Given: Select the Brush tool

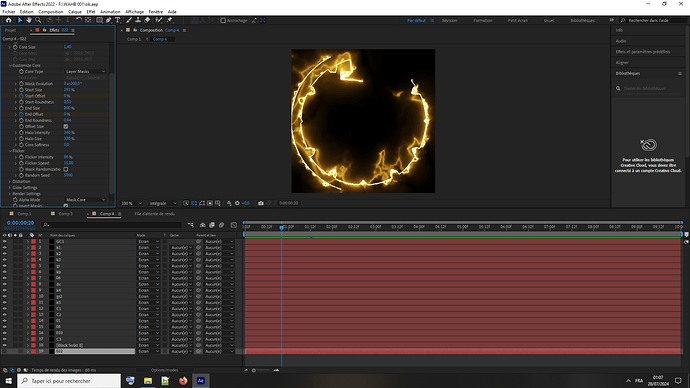Looking at the screenshot, I should [129, 20].
